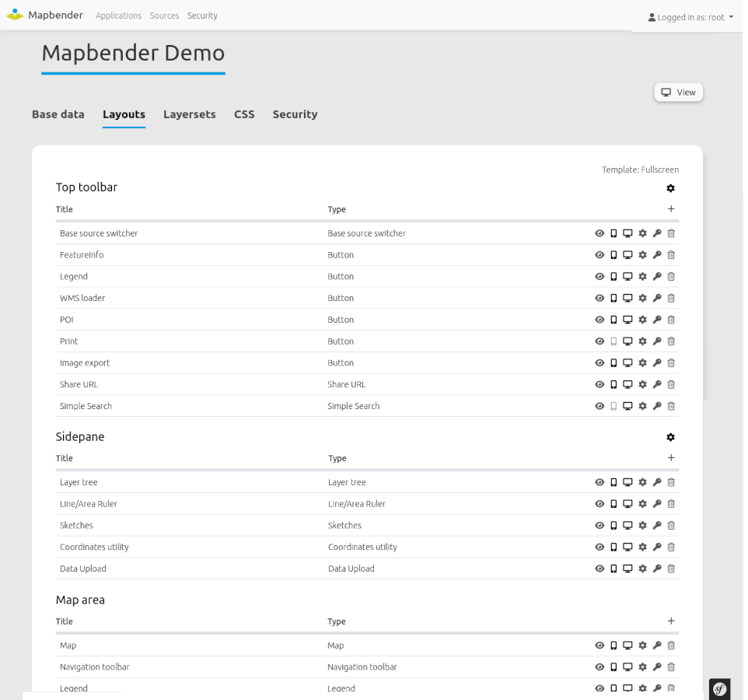
Task: Edit Image export row with gear icon
Action: click(x=642, y=363)
